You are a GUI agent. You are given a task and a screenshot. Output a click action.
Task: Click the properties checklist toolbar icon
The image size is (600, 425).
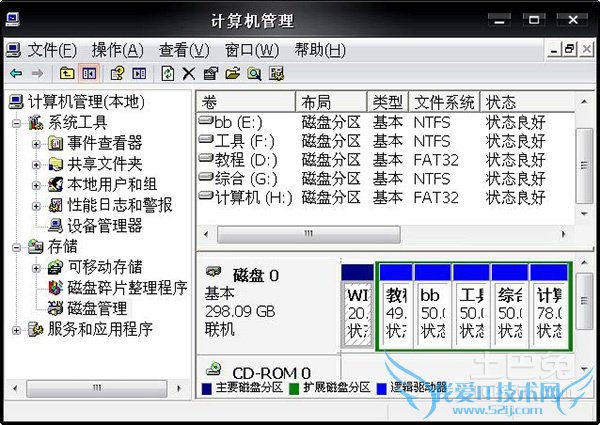pyautogui.click(x=210, y=73)
